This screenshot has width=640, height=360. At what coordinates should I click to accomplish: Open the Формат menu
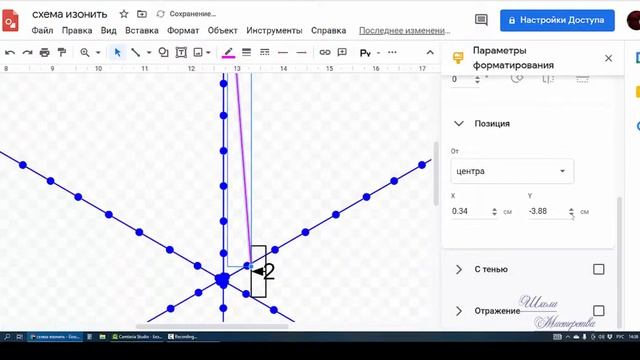coord(183,31)
